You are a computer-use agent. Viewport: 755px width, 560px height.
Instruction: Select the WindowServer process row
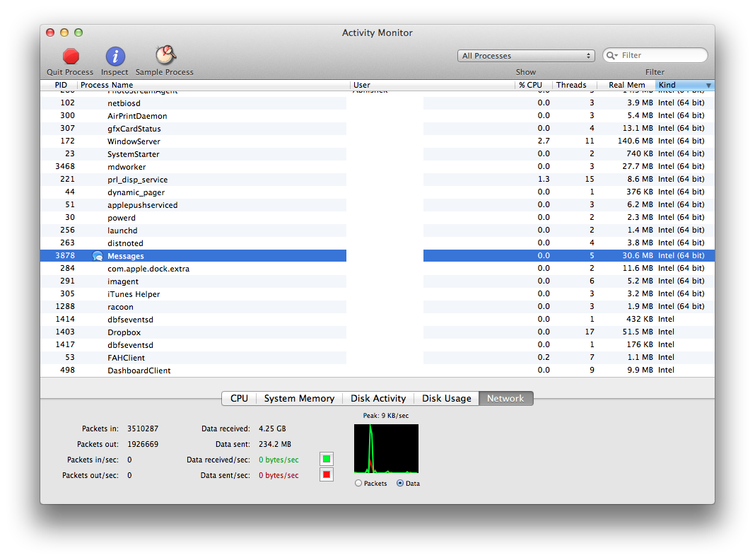coord(377,141)
